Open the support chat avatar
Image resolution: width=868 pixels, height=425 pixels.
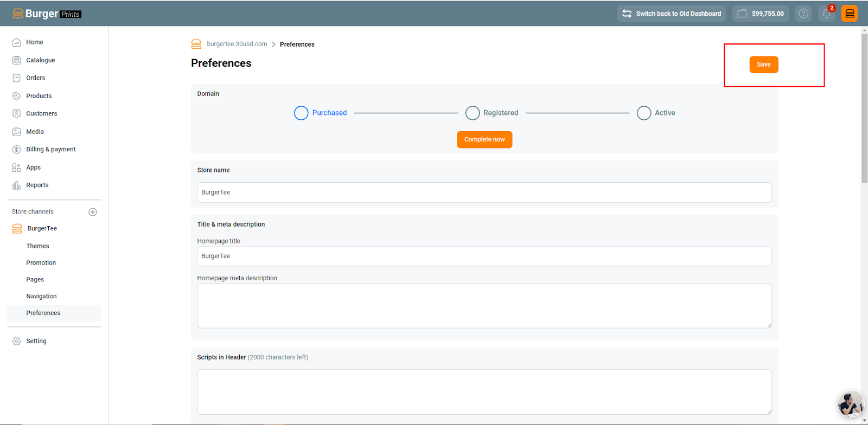(851, 404)
